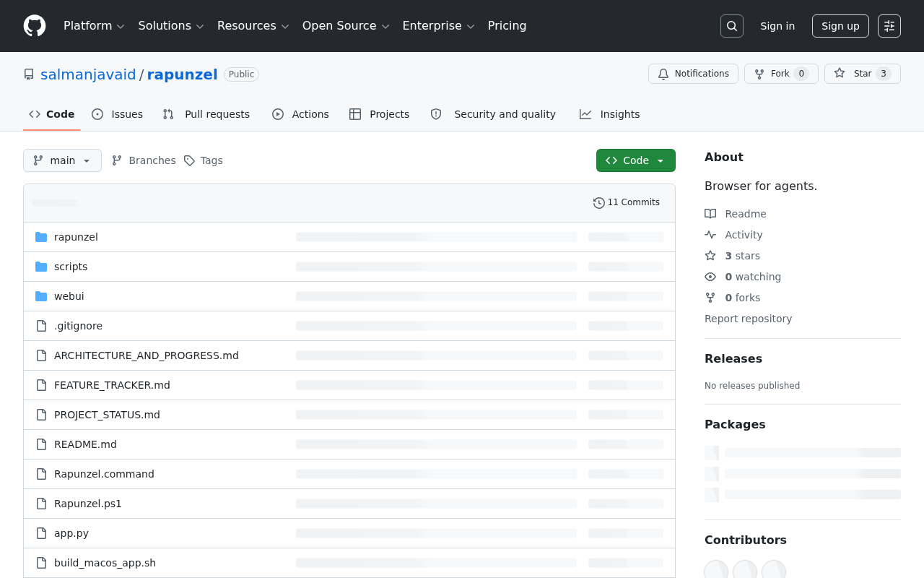
Task: Open the README.md file
Action: (x=85, y=444)
